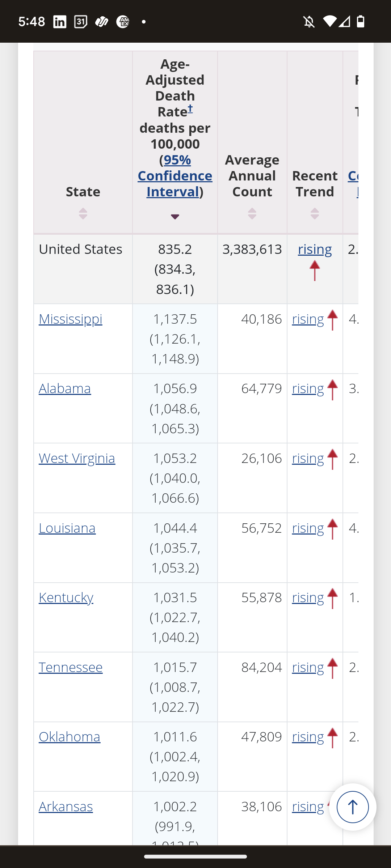Tap the scroll back to top button
The width and height of the screenshot is (391, 868).
pyautogui.click(x=352, y=807)
